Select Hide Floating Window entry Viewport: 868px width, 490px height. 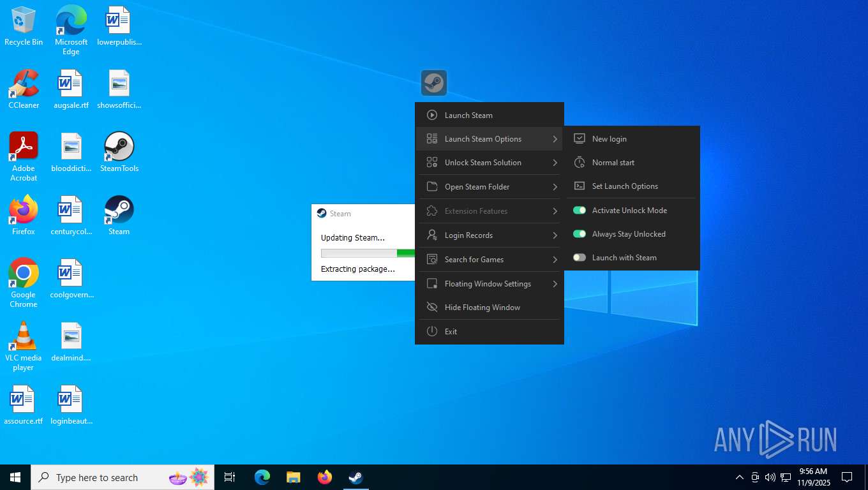pyautogui.click(x=490, y=308)
